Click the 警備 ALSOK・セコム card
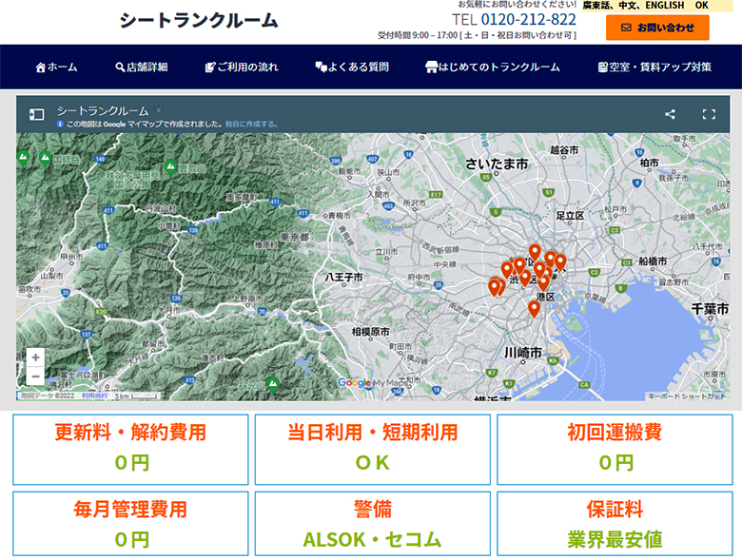The width and height of the screenshot is (742, 560). coord(372,524)
